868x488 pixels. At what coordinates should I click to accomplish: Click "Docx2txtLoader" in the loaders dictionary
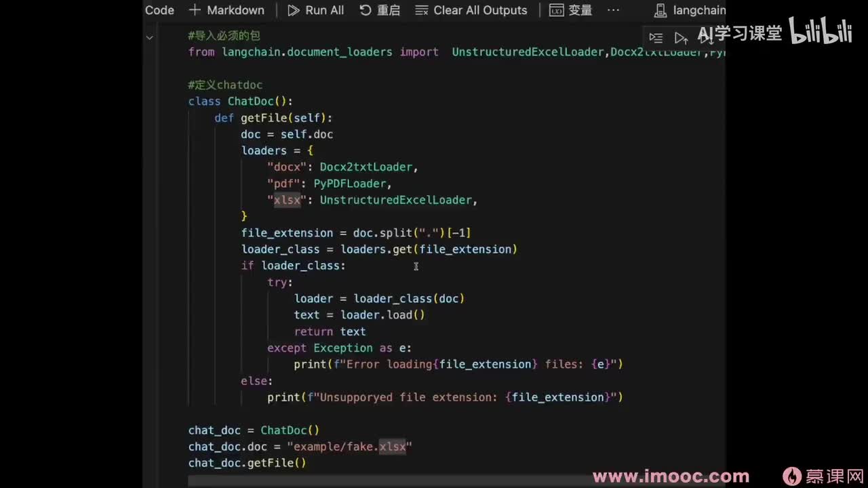point(366,167)
